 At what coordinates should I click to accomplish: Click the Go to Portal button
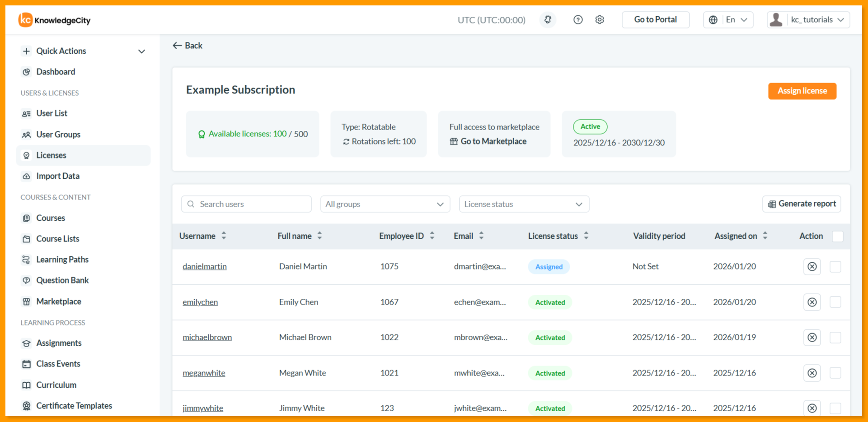click(656, 20)
